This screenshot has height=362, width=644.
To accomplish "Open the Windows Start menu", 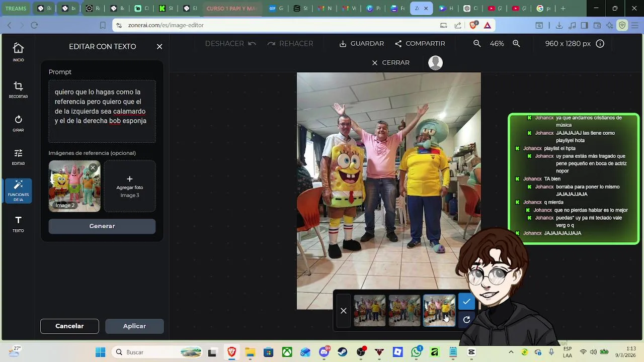I will tap(101, 352).
